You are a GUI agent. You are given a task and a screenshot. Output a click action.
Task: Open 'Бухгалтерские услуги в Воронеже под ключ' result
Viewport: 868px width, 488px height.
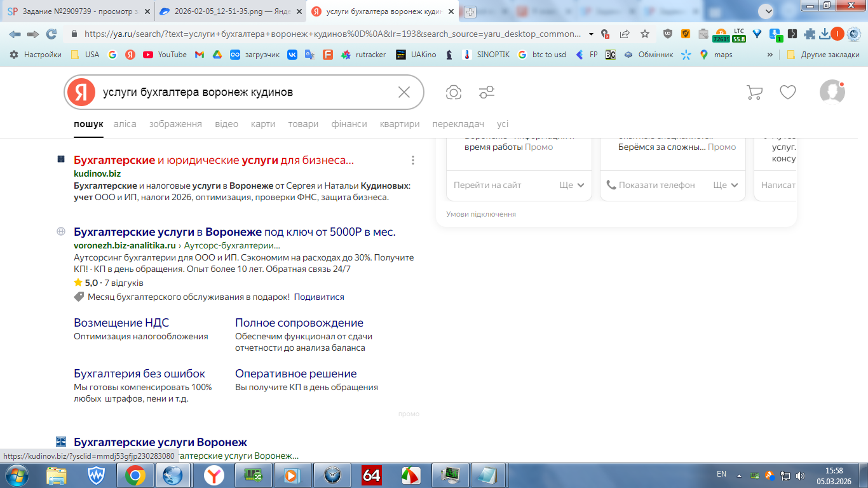[x=234, y=232]
